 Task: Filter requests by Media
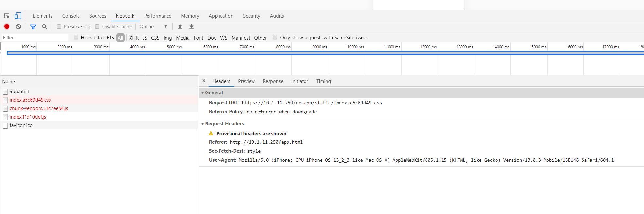(183, 38)
